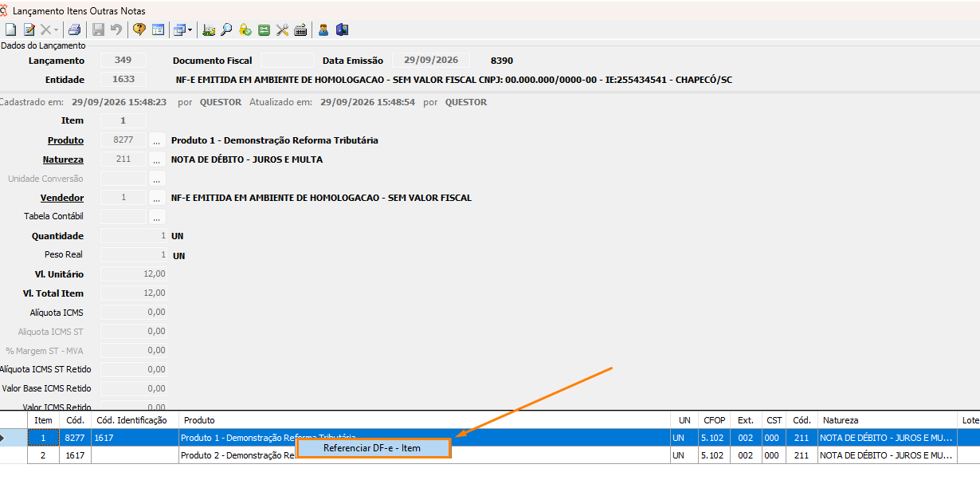Click the user person toolbar icon
The height and width of the screenshot is (484, 980).
click(x=323, y=30)
